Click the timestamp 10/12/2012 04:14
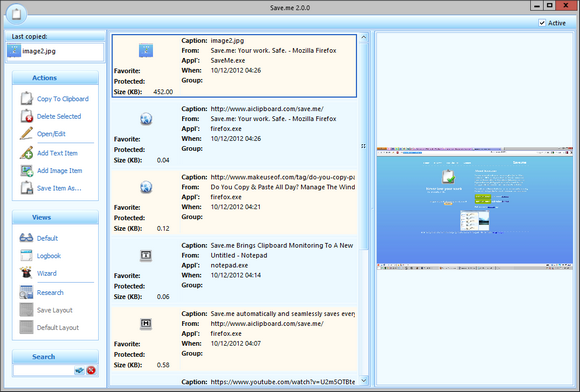Viewport: 580px width, 392px height. click(x=236, y=275)
